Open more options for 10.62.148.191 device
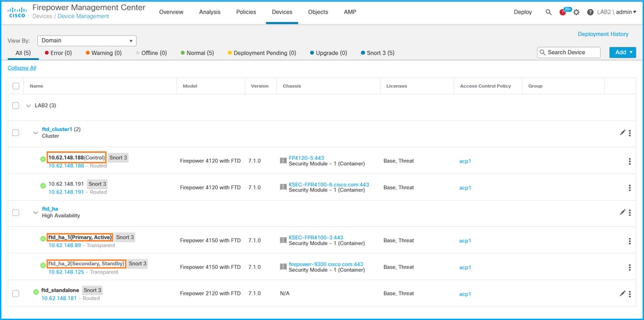The width and height of the screenshot is (644, 320). 630,188
